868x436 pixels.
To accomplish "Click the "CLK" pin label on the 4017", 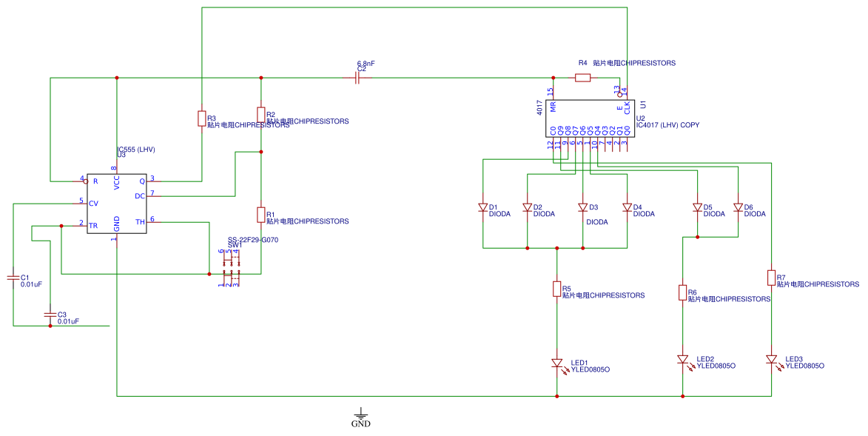I will [x=628, y=107].
